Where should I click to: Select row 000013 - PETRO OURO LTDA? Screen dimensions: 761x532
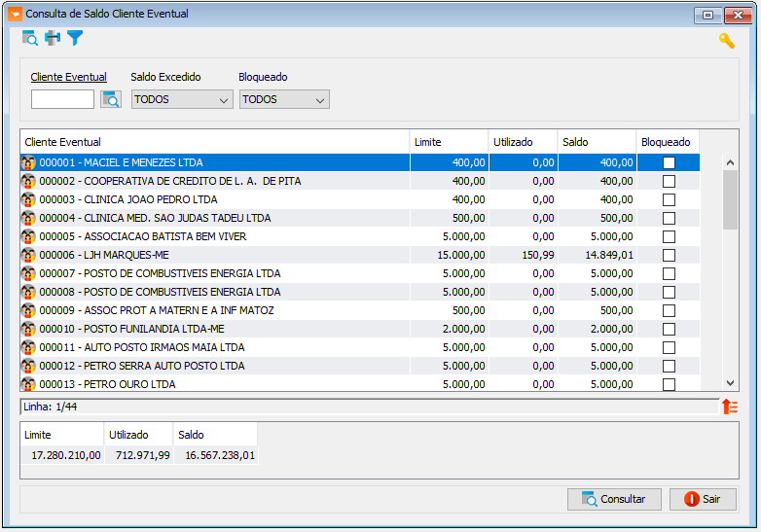360,384
